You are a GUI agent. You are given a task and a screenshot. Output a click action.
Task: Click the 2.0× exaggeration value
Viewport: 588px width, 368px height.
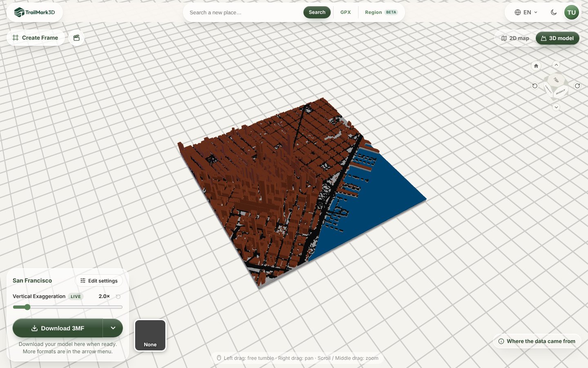click(104, 296)
